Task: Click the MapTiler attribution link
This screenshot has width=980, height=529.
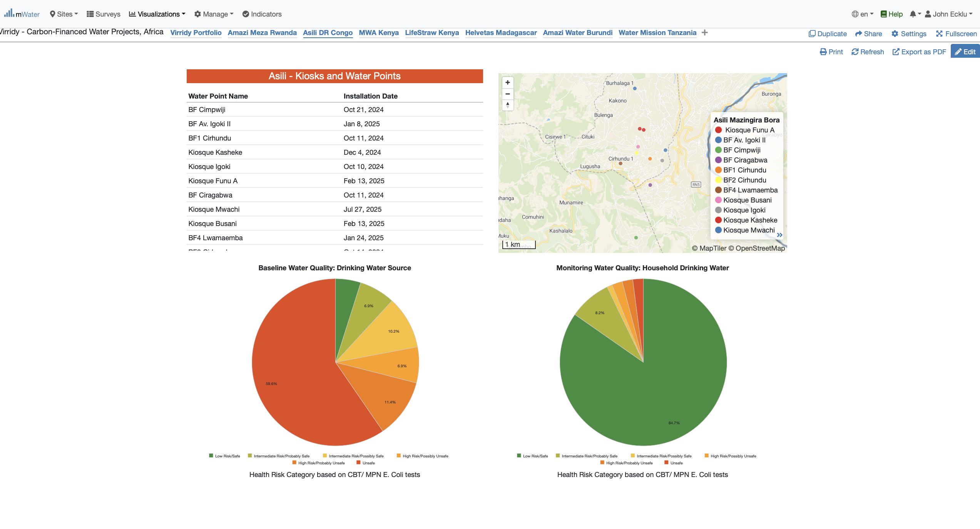Action: point(709,248)
